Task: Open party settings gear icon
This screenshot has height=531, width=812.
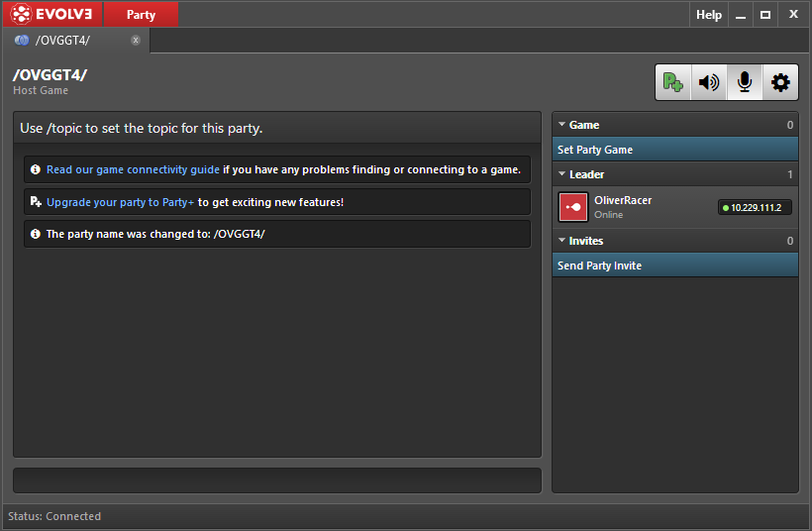Action: pyautogui.click(x=780, y=83)
